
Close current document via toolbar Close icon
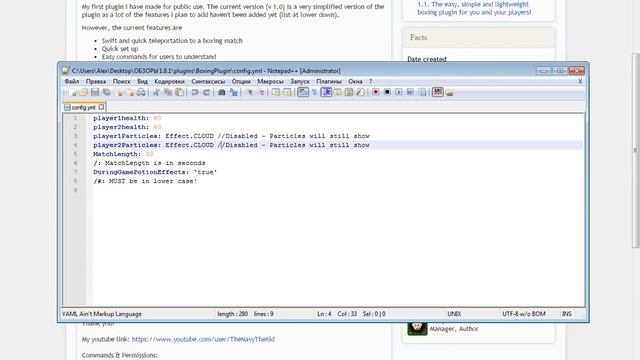click(119, 93)
